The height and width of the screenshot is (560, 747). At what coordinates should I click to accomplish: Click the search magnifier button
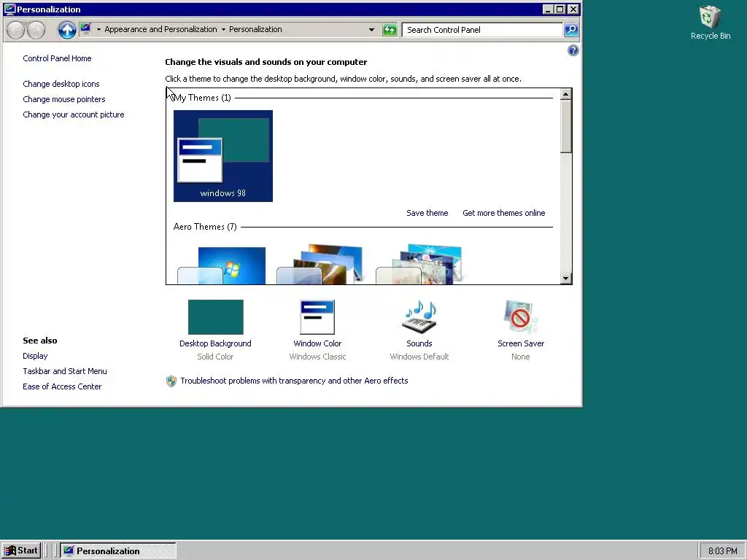click(571, 29)
